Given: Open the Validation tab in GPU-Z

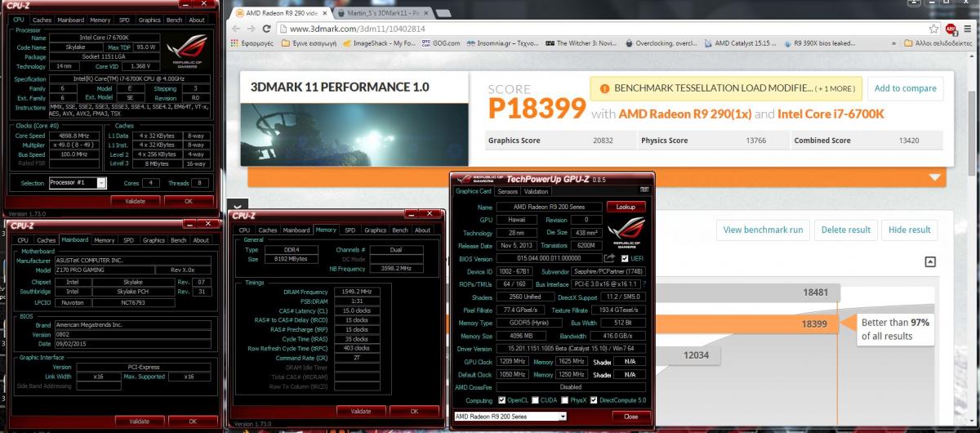Looking at the screenshot, I should pyautogui.click(x=536, y=191).
